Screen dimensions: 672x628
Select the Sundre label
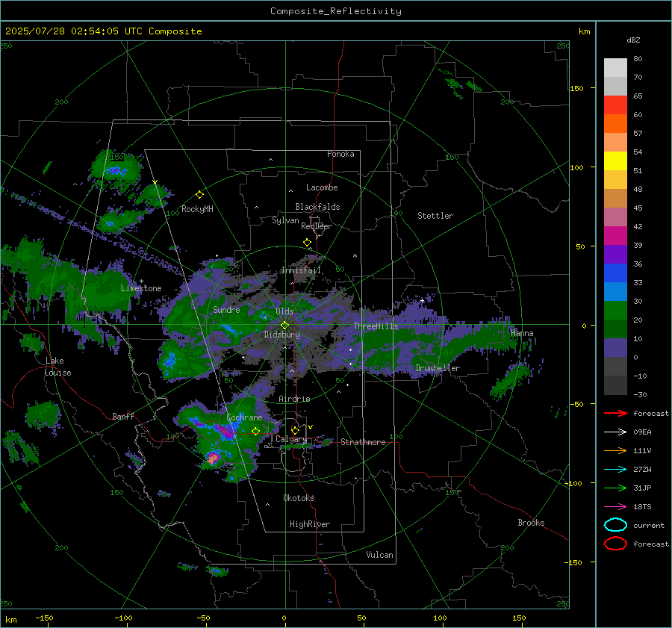[x=226, y=310]
